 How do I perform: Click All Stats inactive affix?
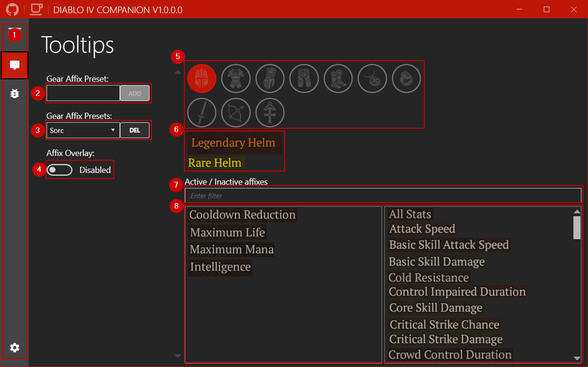410,214
